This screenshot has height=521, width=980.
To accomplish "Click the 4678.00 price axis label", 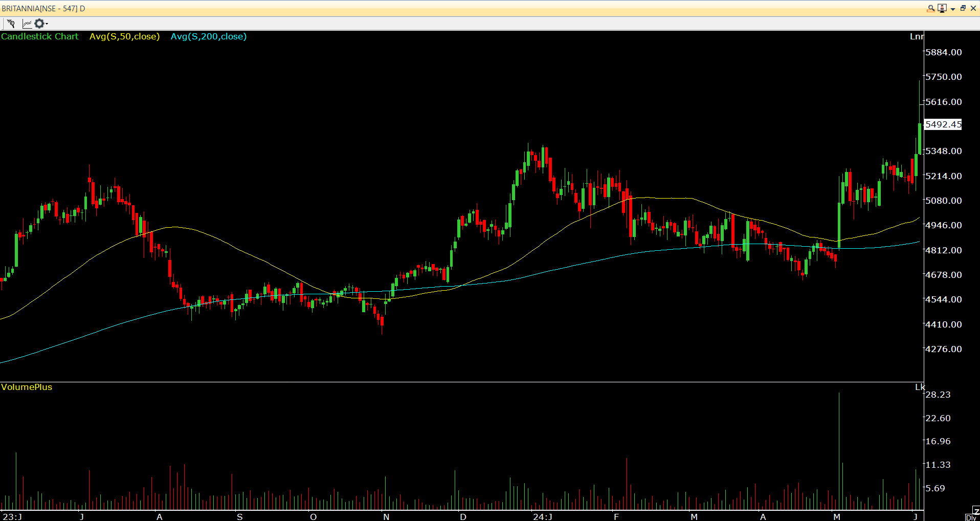I will tap(944, 275).
